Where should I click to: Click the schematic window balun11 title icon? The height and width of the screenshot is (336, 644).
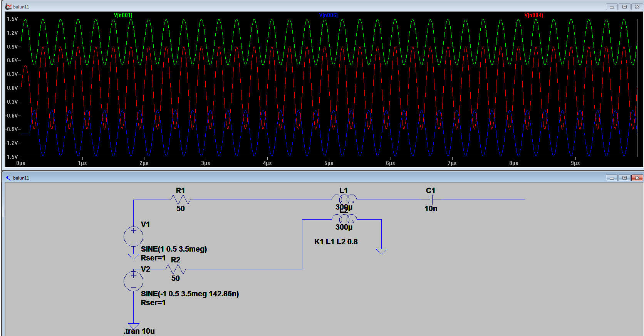tap(8, 178)
